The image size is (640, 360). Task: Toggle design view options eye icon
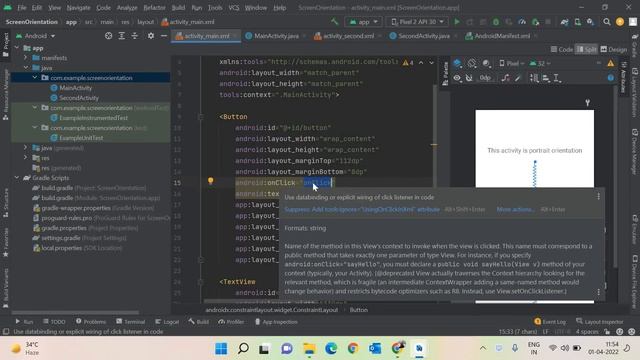[457, 78]
